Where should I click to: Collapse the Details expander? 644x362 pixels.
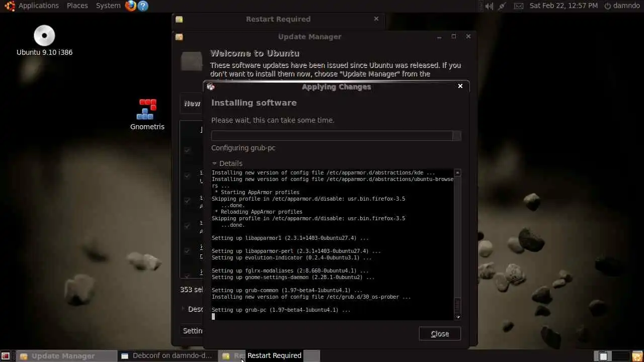tap(227, 163)
